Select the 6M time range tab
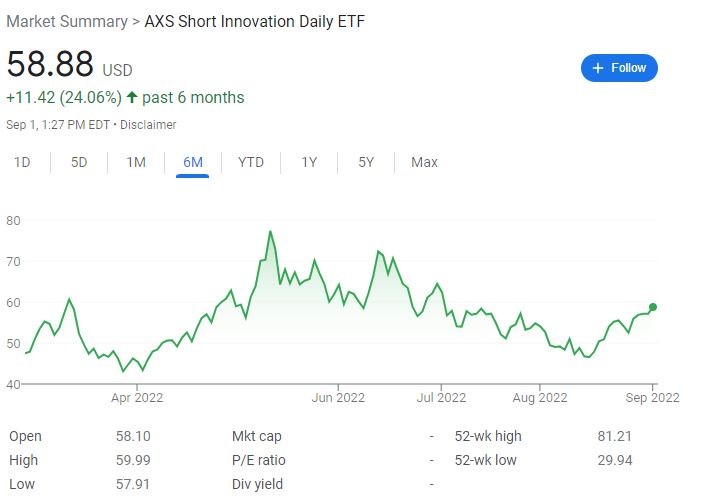Viewport: 709px width, 500px height. (193, 162)
